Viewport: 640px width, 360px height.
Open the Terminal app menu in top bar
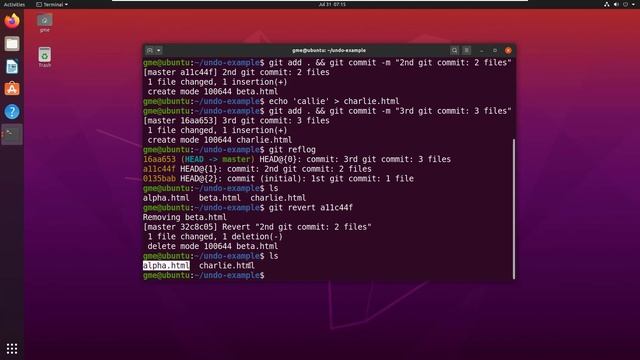(x=52, y=4)
